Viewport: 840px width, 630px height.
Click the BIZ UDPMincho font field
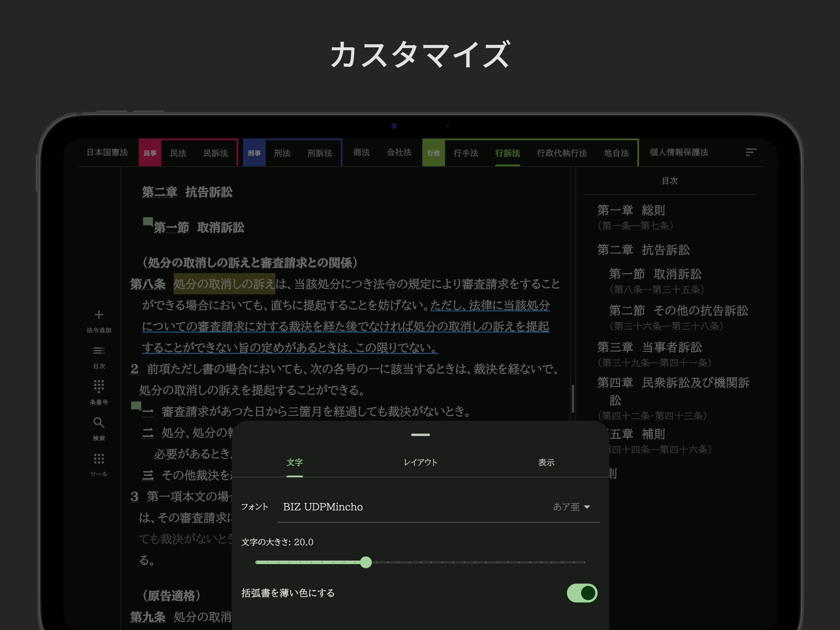click(438, 507)
